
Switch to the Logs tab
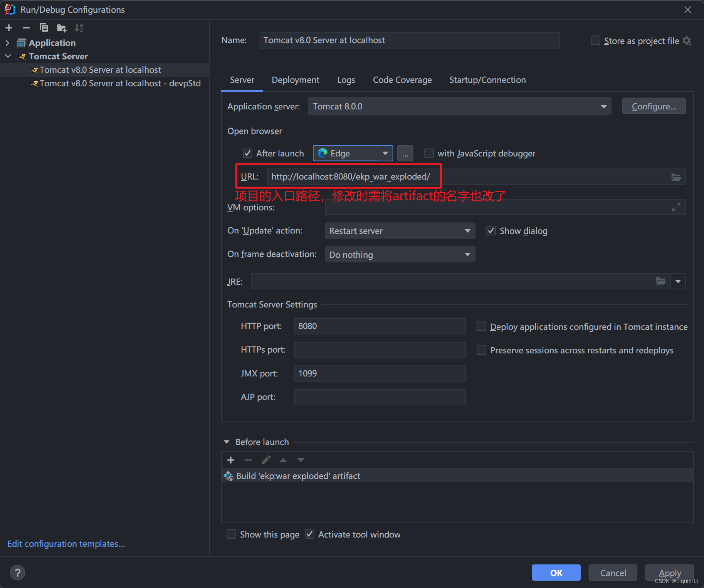click(346, 80)
